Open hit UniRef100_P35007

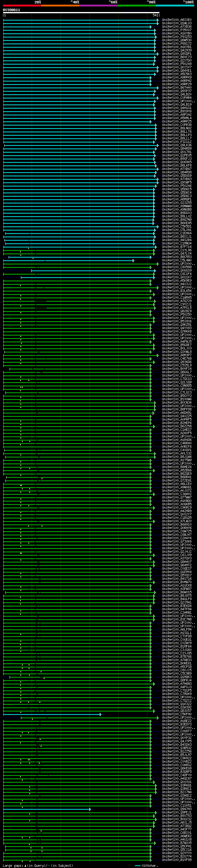coord(177,30)
